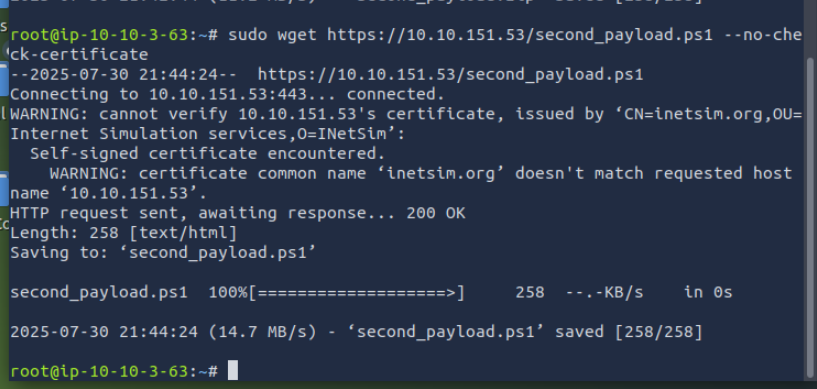
Task: Click the 'in 0s' download time text
Action: 708,292
